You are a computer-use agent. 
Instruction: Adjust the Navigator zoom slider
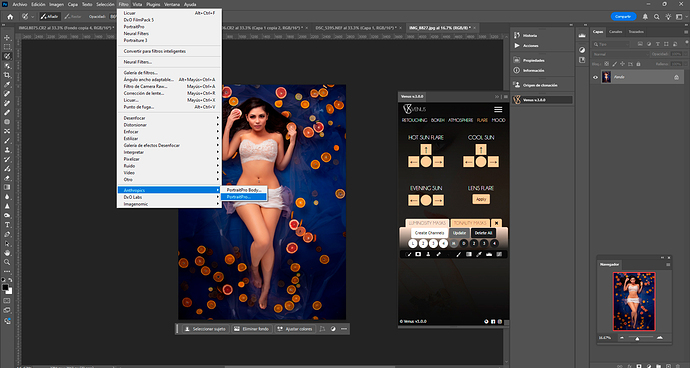point(637,338)
